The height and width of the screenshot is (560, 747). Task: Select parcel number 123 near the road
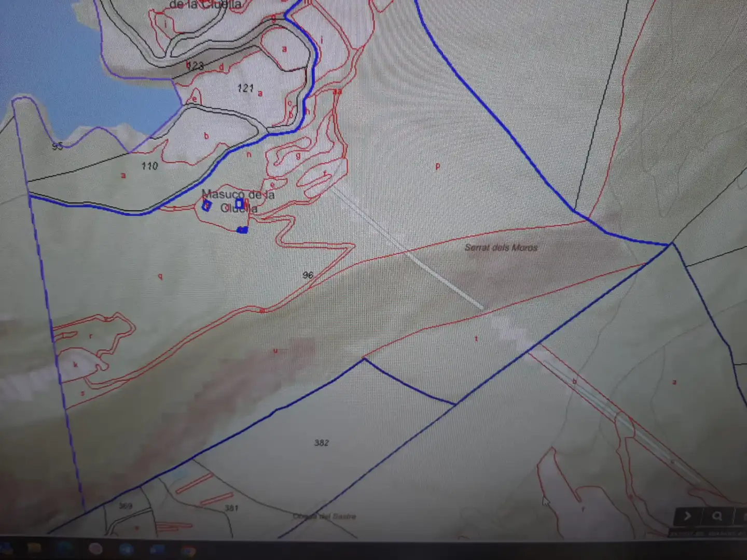pyautogui.click(x=195, y=66)
